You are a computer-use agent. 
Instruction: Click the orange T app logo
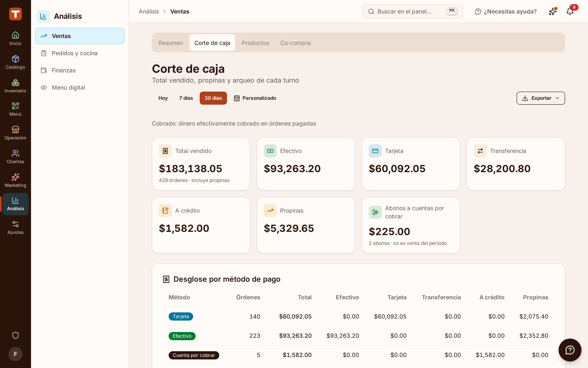point(15,14)
